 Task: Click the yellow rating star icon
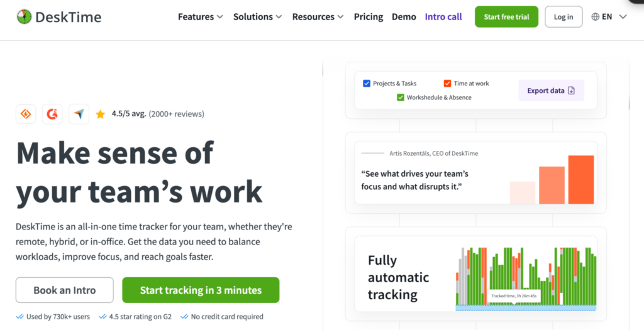pos(100,114)
